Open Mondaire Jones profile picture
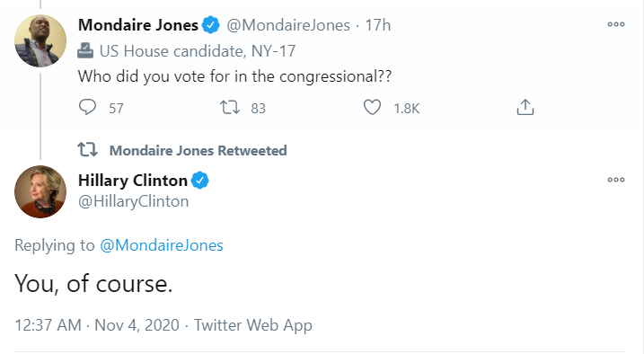This screenshot has width=644, height=354. tap(40, 40)
